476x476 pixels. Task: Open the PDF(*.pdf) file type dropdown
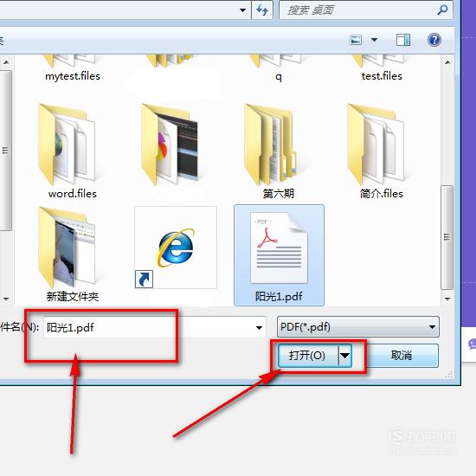pyautogui.click(x=358, y=327)
